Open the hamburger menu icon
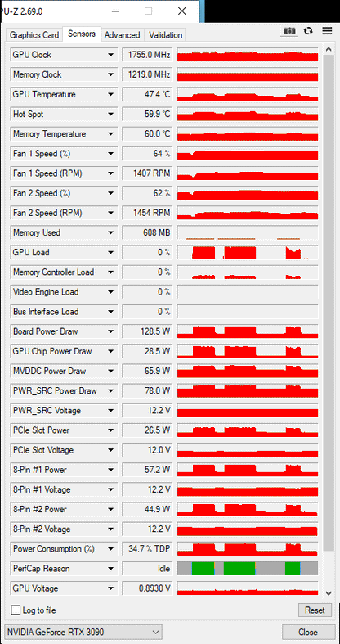This screenshot has height=644, width=340. pyautogui.click(x=327, y=31)
